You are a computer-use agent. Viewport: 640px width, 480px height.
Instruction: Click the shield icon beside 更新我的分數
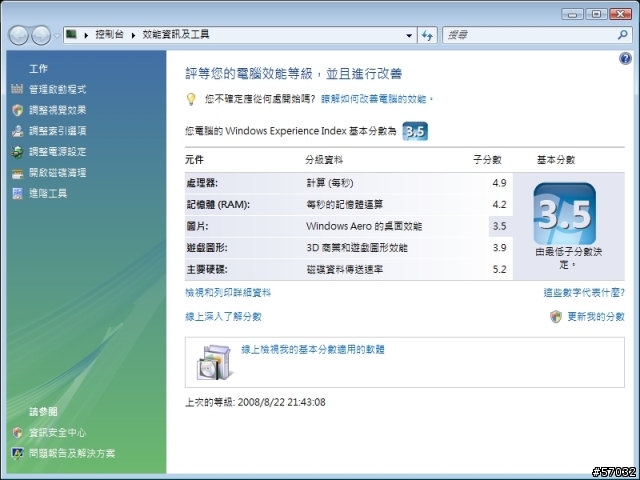click(x=556, y=317)
